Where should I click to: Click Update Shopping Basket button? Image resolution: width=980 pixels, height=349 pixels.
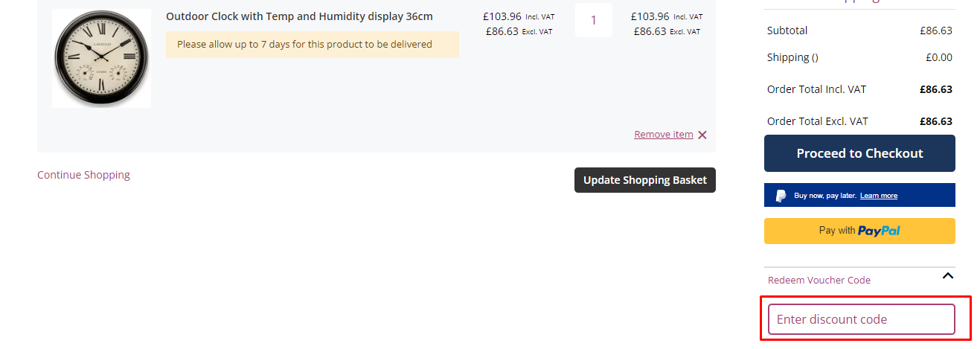tap(645, 180)
